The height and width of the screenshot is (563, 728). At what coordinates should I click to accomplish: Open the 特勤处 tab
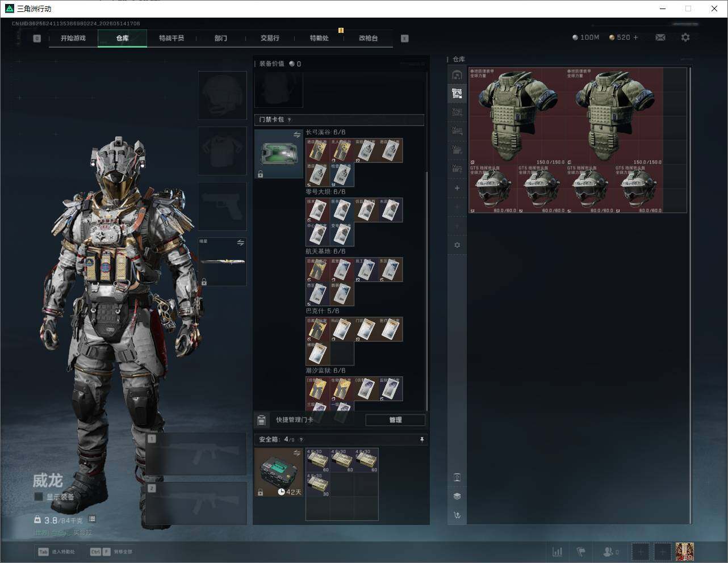[x=319, y=38]
